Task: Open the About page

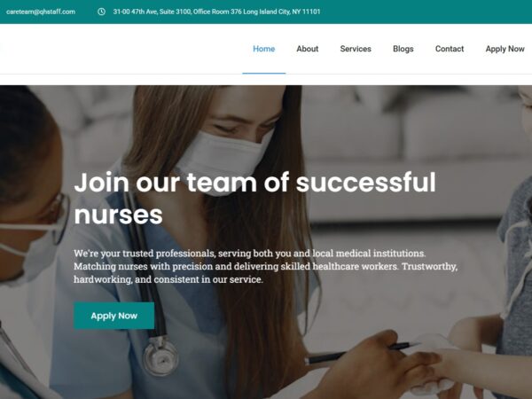Action: (308, 49)
